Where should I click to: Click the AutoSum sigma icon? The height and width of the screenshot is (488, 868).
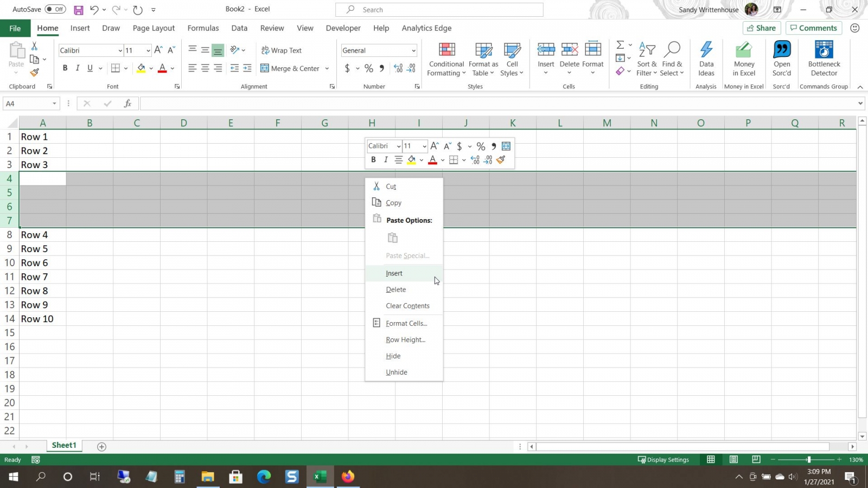620,45
